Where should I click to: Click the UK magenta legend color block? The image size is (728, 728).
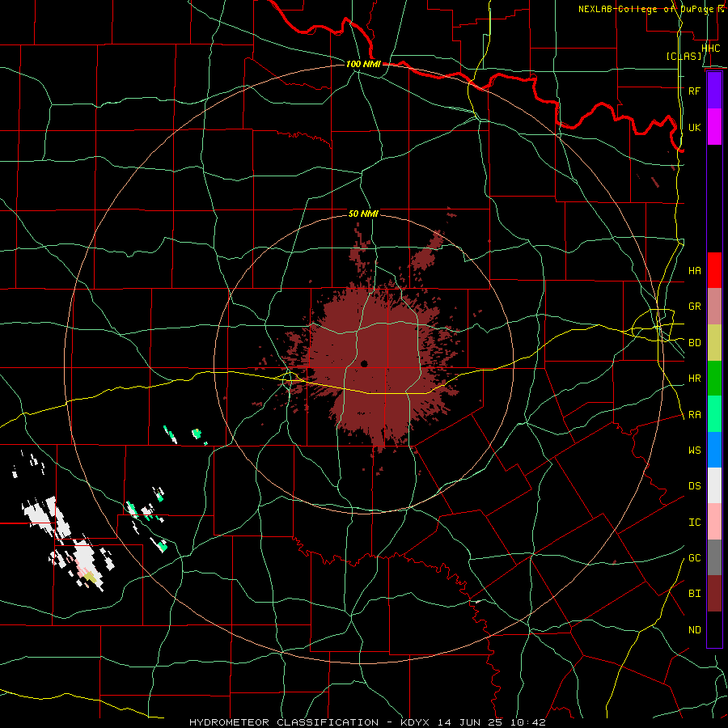[x=714, y=127]
